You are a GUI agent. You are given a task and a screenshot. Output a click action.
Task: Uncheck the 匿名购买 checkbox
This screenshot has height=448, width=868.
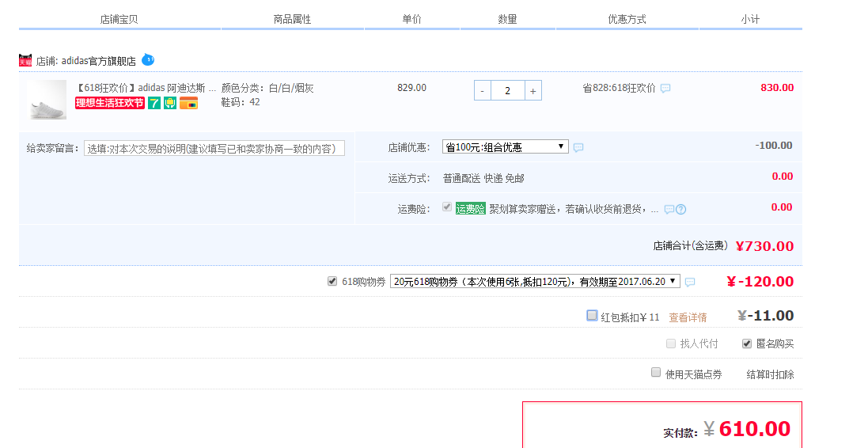click(x=747, y=344)
